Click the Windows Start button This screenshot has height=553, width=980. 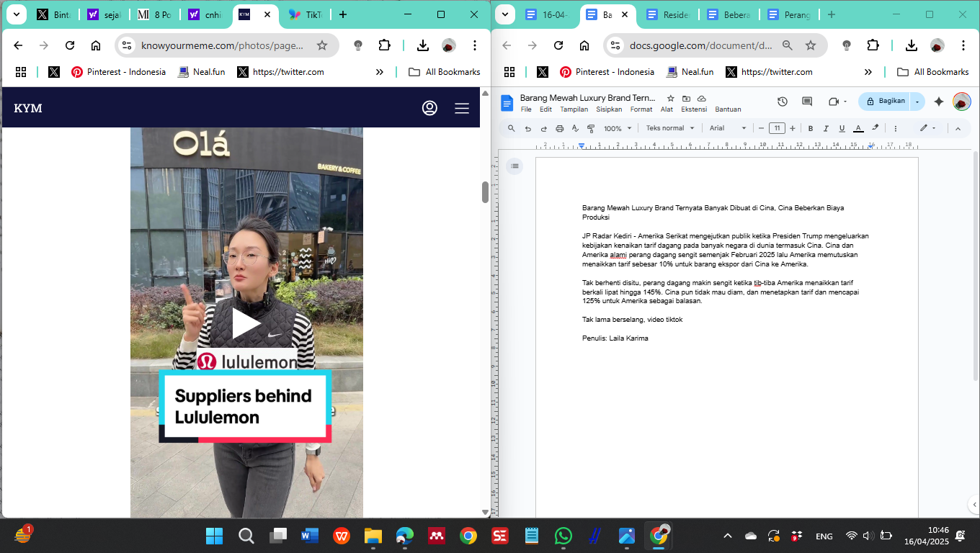(x=215, y=536)
